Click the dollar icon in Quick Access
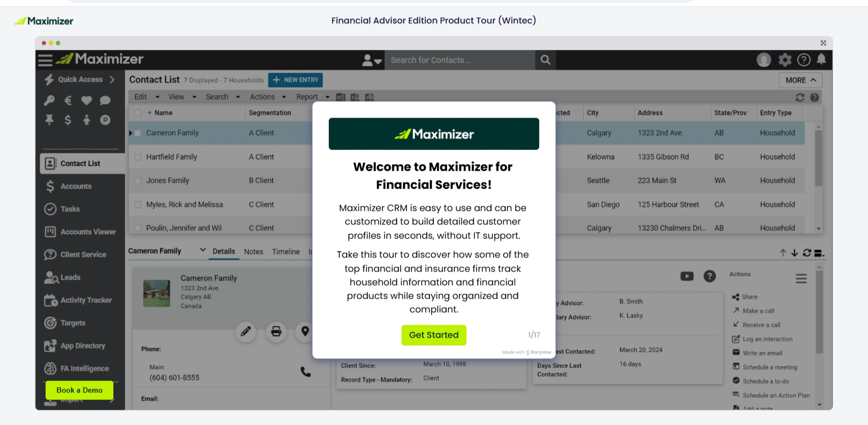The image size is (868, 425). coord(68,120)
